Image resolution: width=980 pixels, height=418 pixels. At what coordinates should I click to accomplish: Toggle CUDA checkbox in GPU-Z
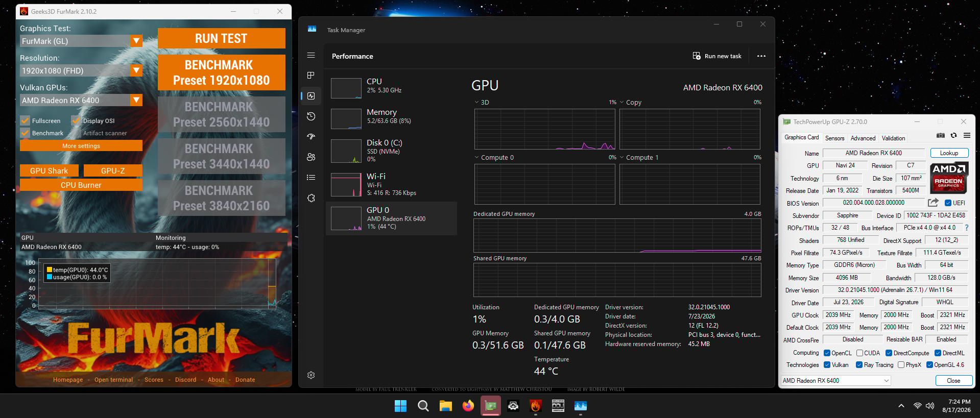pyautogui.click(x=859, y=353)
